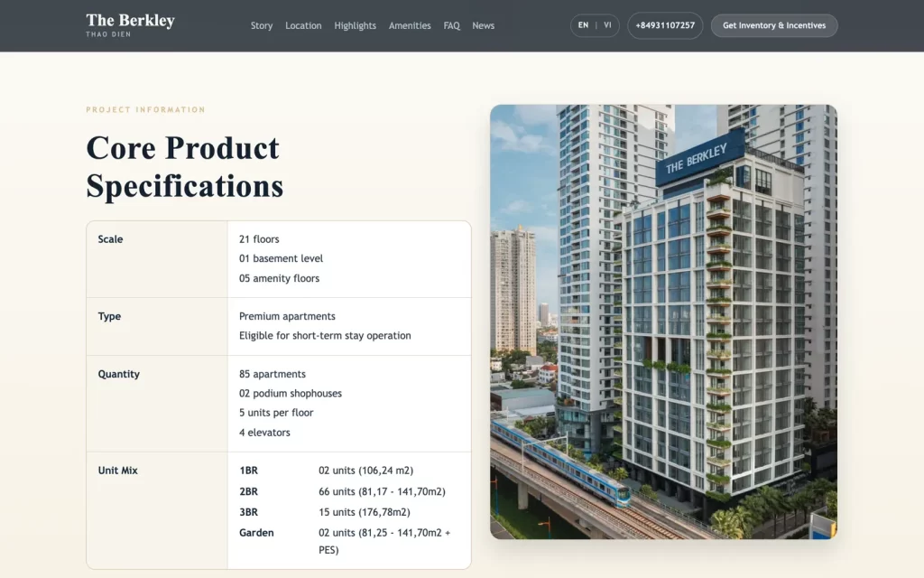Image resolution: width=924 pixels, height=578 pixels.
Task: Click The Berkley Thao Dien logo
Action: coord(130,25)
